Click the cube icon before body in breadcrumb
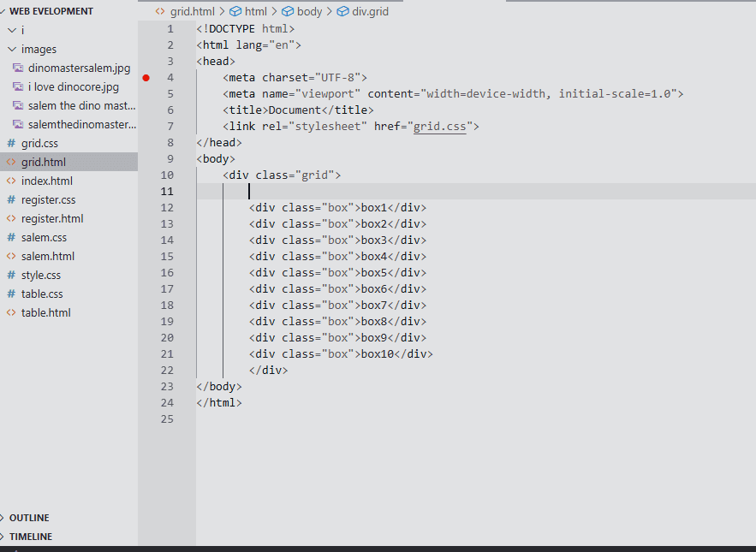756x552 pixels. 288,12
